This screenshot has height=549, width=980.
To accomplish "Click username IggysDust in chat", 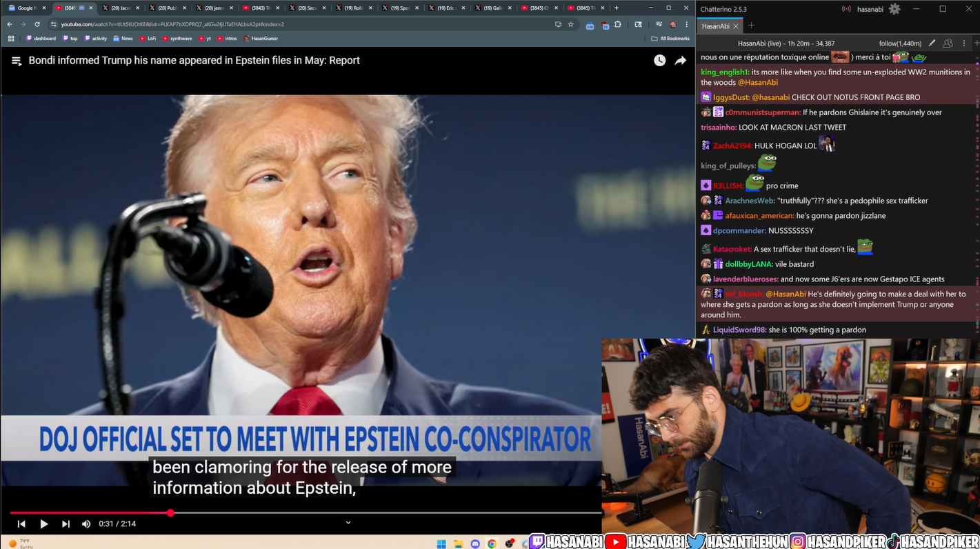I will click(732, 97).
